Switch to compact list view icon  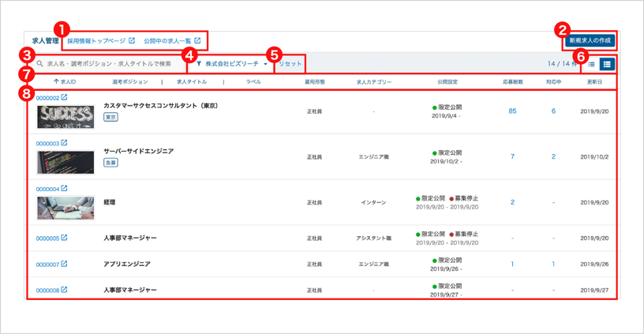coord(591,64)
